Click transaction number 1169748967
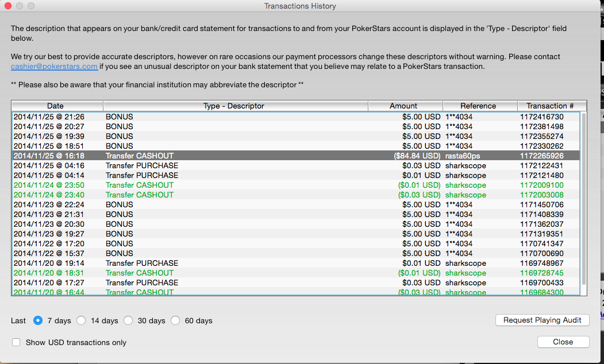The width and height of the screenshot is (604, 364). coord(541,263)
